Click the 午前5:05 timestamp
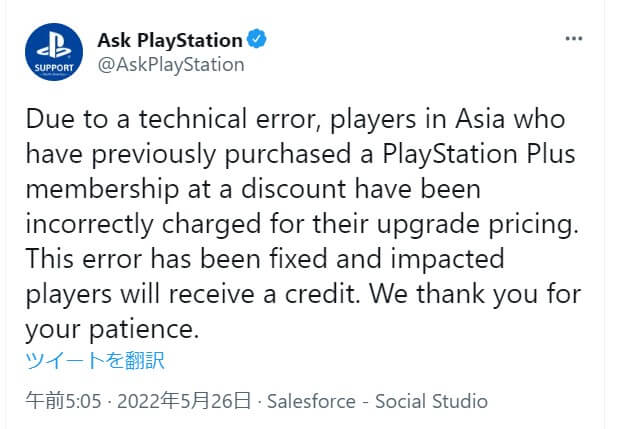This screenshot has height=429, width=628. [63, 401]
